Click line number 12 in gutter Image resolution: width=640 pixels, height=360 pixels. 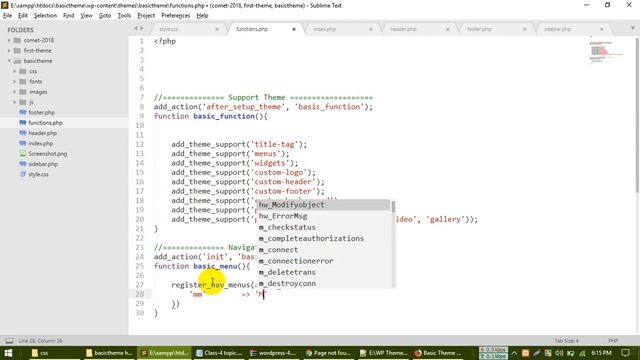[140, 144]
